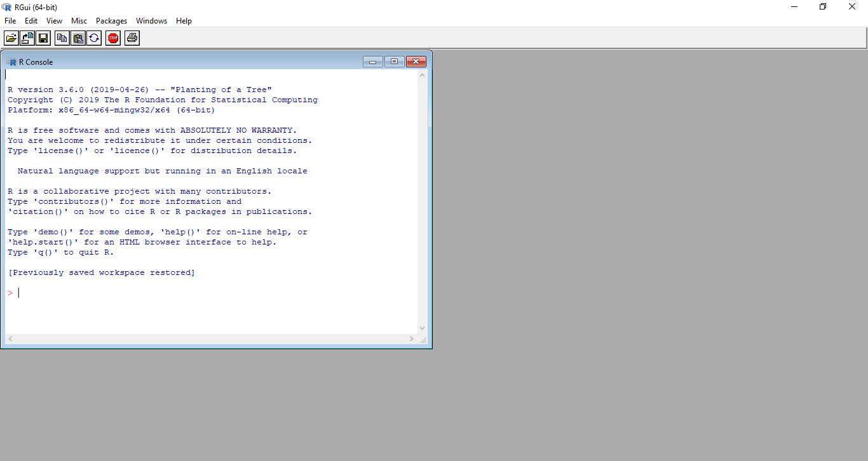The width and height of the screenshot is (868, 461).
Task: Click the RGui app icon in main title bar
Action: pos(7,7)
